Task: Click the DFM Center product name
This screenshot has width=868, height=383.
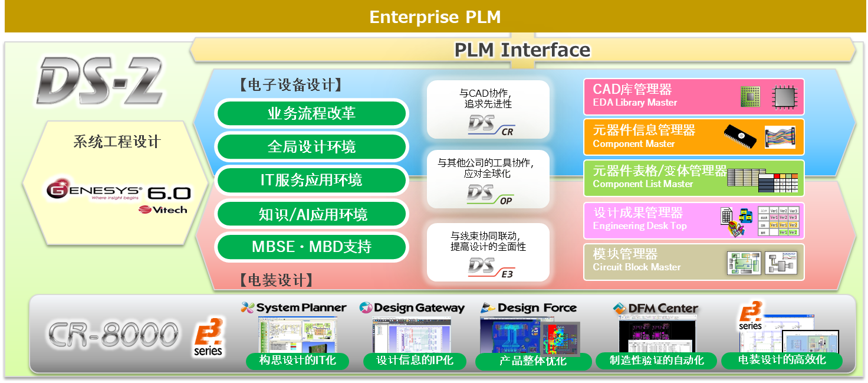Action: click(x=663, y=308)
